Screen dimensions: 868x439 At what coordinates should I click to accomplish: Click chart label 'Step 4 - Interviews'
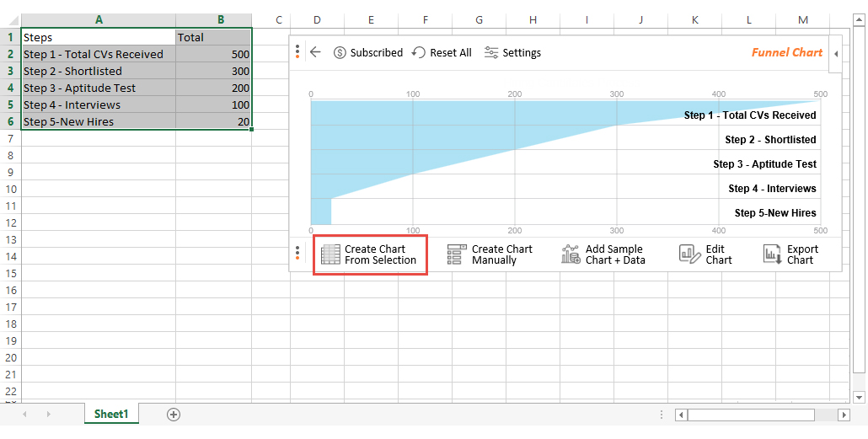[x=772, y=188]
